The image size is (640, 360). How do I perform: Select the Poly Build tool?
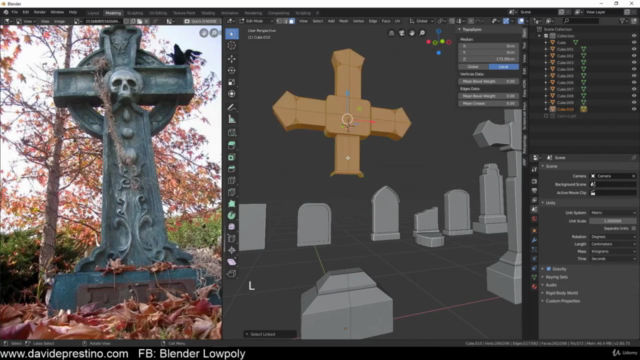pos(231,203)
